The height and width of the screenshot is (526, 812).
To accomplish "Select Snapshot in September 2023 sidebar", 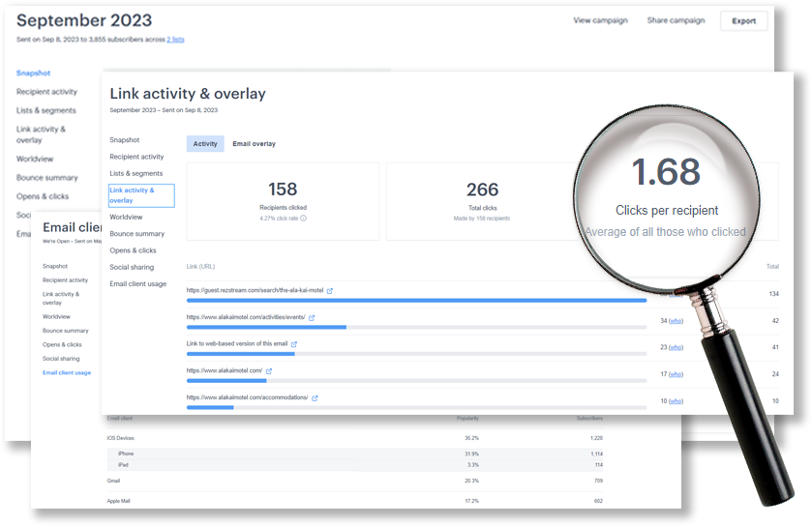I will point(33,73).
